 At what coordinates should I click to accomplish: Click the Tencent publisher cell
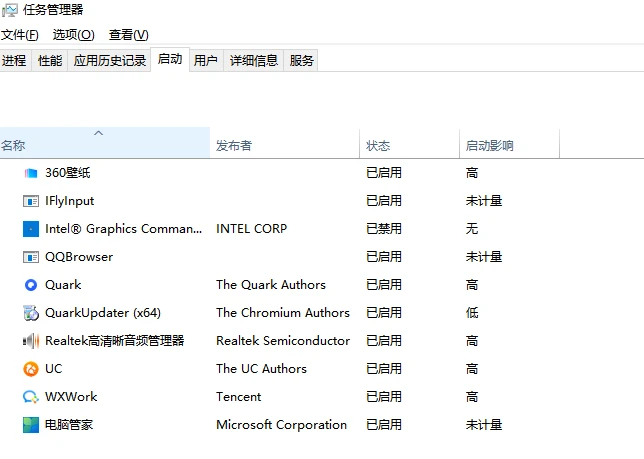(x=239, y=397)
